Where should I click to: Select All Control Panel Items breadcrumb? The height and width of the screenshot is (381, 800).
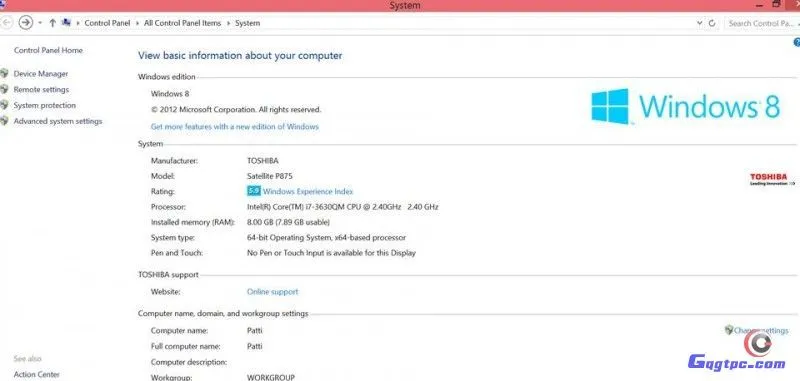pos(183,23)
